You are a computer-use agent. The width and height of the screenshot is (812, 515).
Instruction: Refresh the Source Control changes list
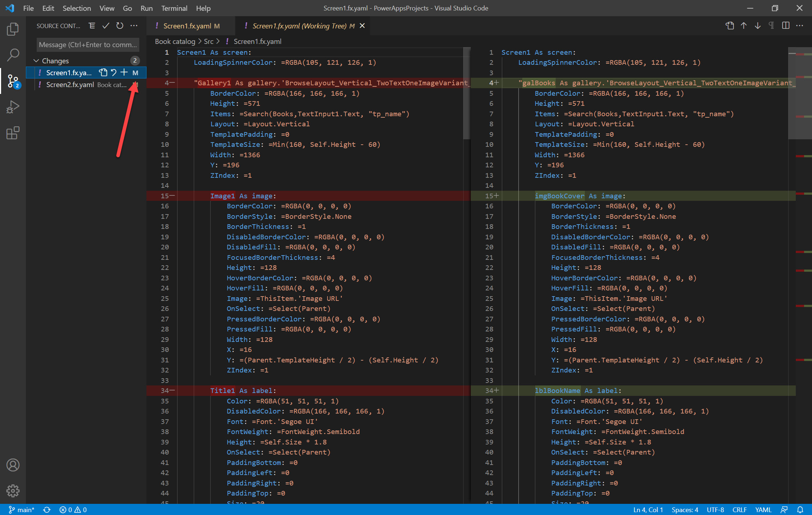[x=120, y=26]
